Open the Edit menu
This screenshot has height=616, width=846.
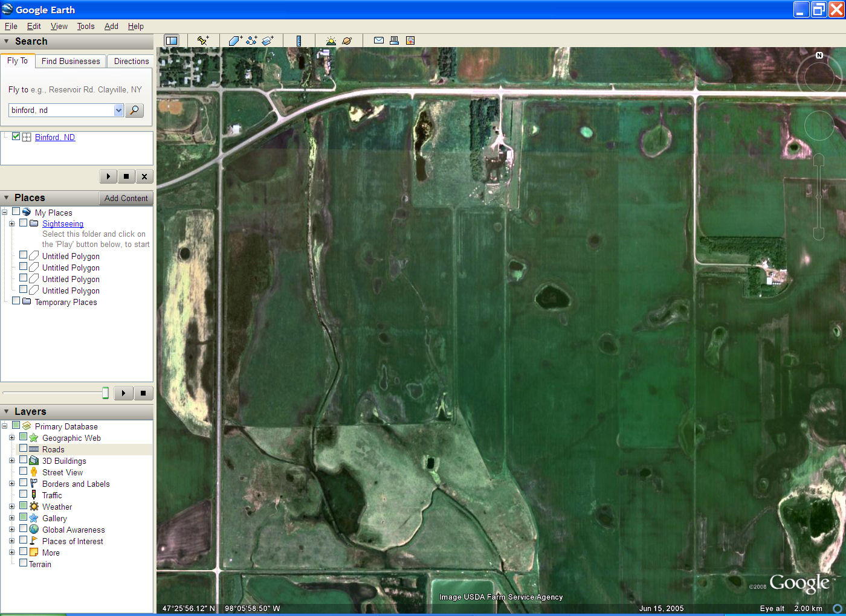[34, 26]
